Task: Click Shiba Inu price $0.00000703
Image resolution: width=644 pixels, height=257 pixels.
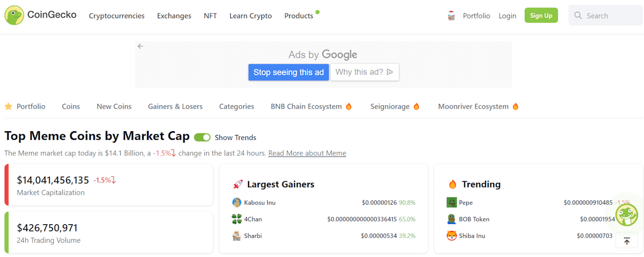Action: pyautogui.click(x=595, y=235)
